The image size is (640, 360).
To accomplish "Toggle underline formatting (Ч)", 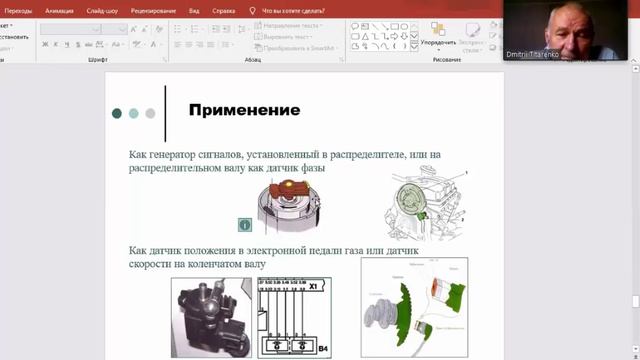I will [67, 44].
